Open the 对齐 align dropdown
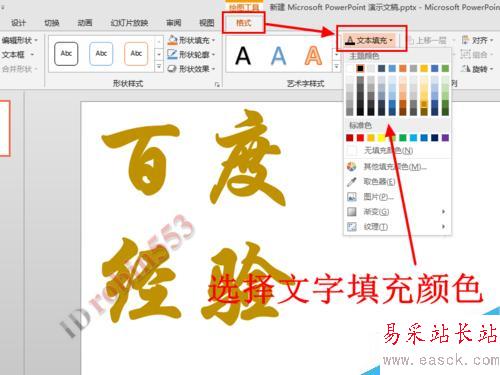Viewport: 500px width, 375px height. [477, 41]
